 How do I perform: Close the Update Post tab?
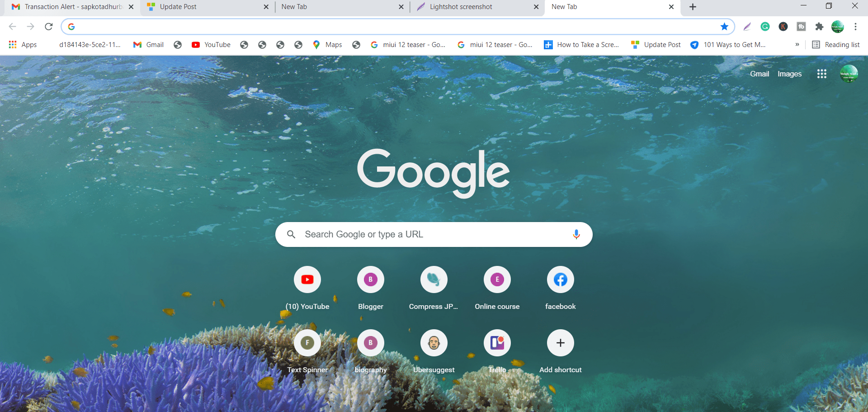point(266,7)
